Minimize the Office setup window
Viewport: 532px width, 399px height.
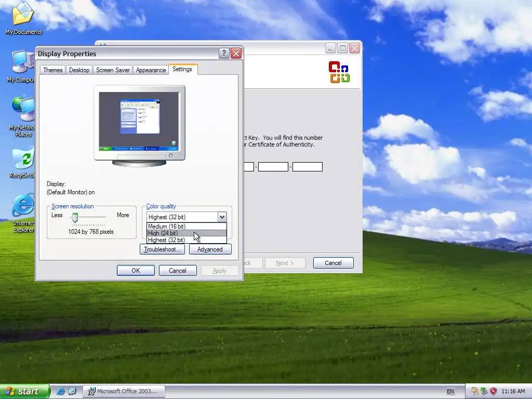[x=330, y=48]
